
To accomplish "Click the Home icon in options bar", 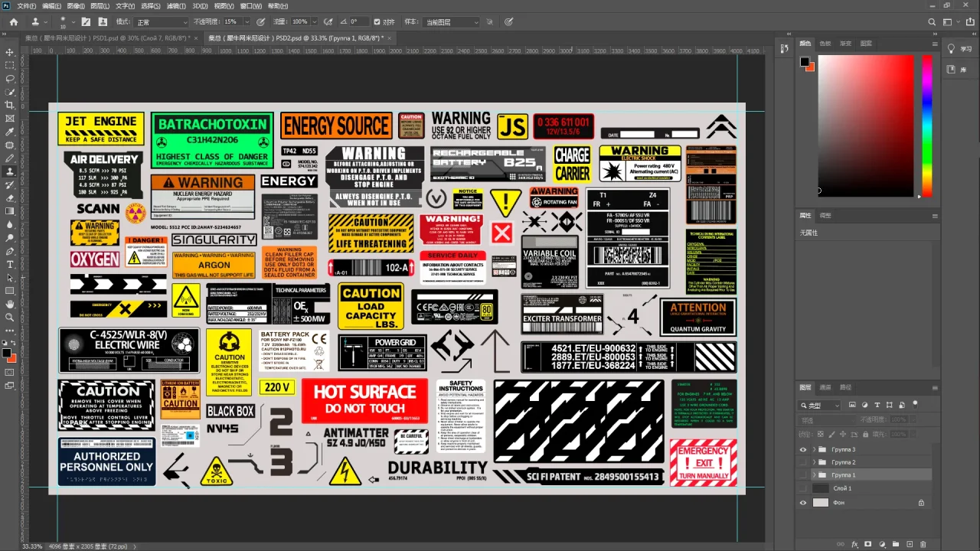I will (13, 21).
